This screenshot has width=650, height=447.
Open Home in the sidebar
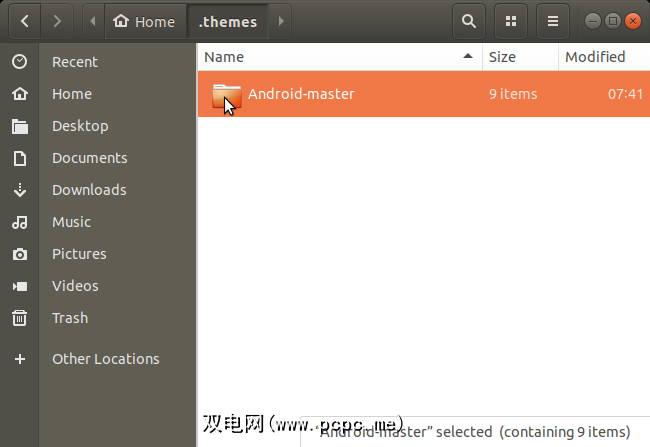click(x=72, y=94)
